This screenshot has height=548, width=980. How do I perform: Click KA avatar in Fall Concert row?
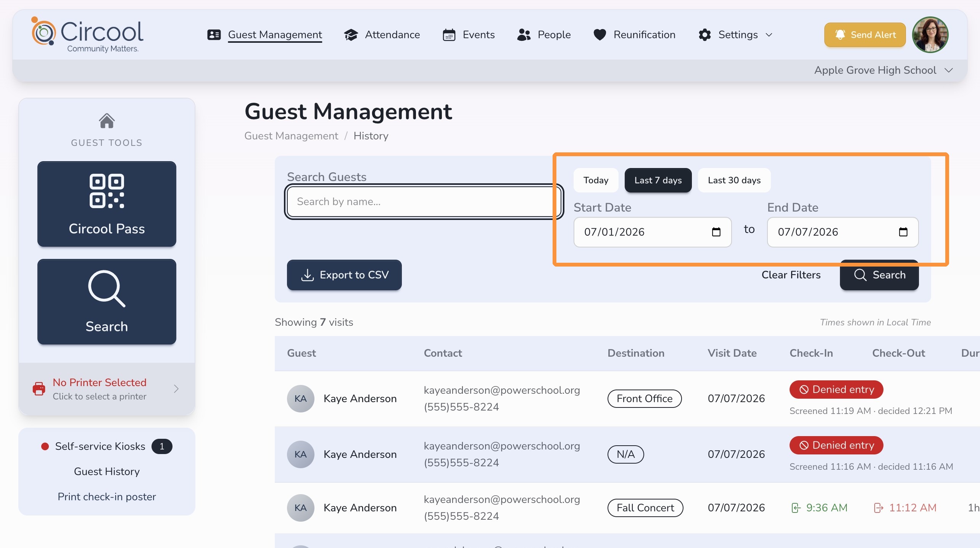[300, 508]
